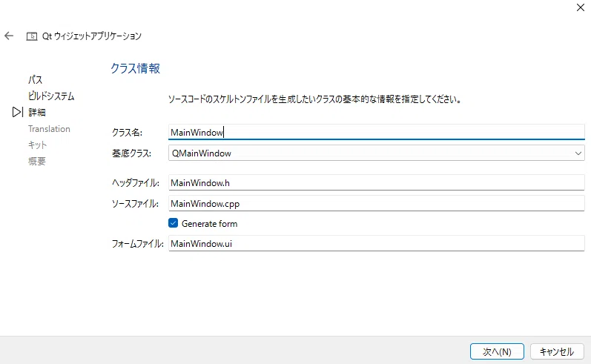The image size is (591, 364).
Task: Click the ソースファイル MainWindow.cpp field
Action: 376,203
